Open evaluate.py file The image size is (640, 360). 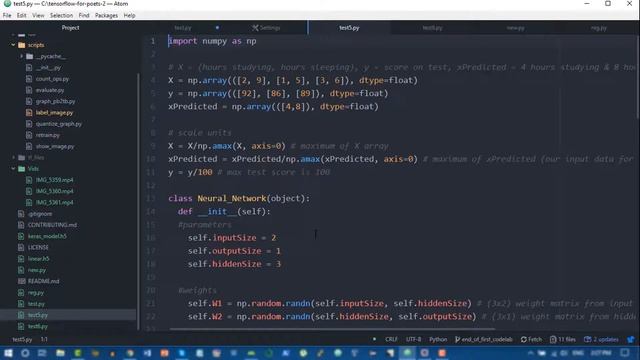[x=50, y=90]
